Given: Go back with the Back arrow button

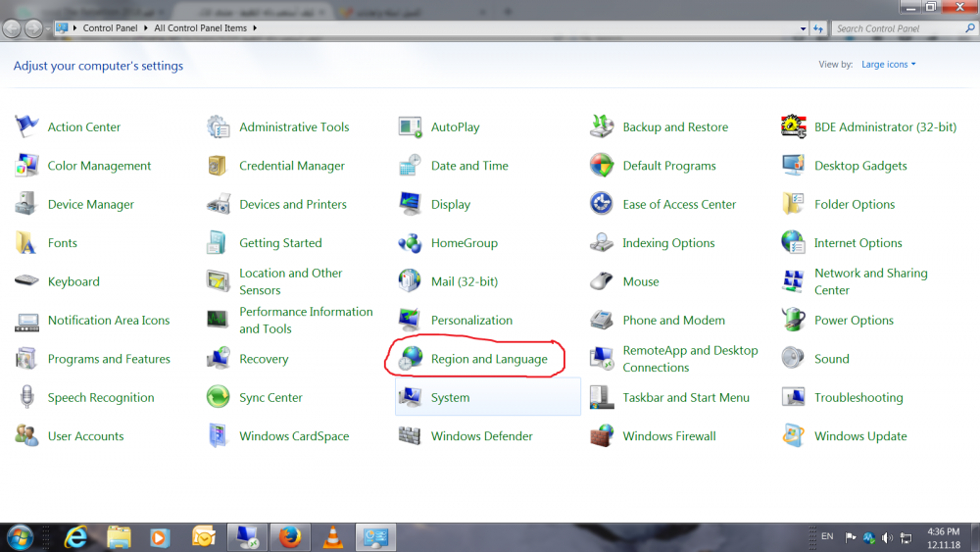Looking at the screenshot, I should 12,28.
